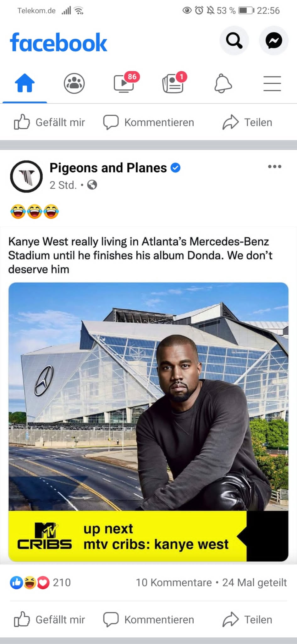Screen dimensions: 297x644
Task: Open the News tab with 1 badge
Action: [174, 82]
